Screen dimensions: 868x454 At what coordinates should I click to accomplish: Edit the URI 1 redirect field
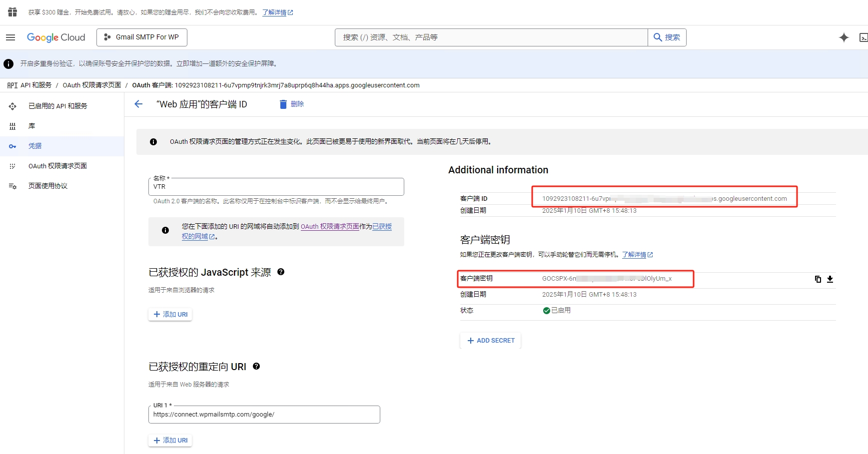tap(264, 415)
